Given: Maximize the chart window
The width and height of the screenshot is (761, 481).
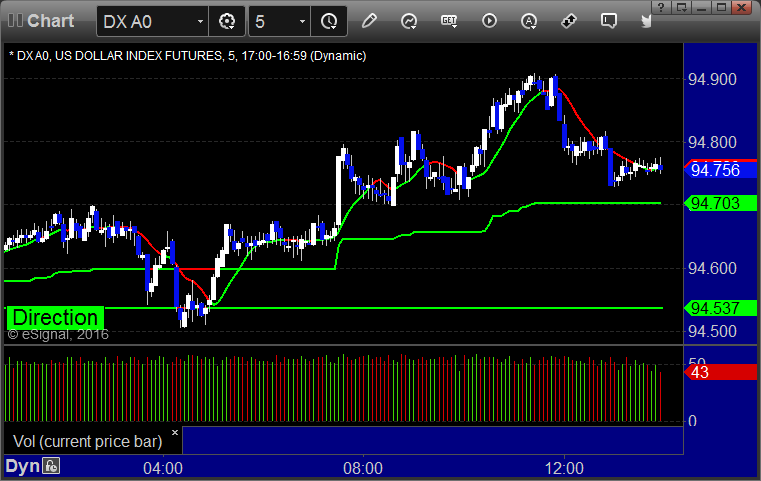Looking at the screenshot, I should pyautogui.click(x=721, y=7).
